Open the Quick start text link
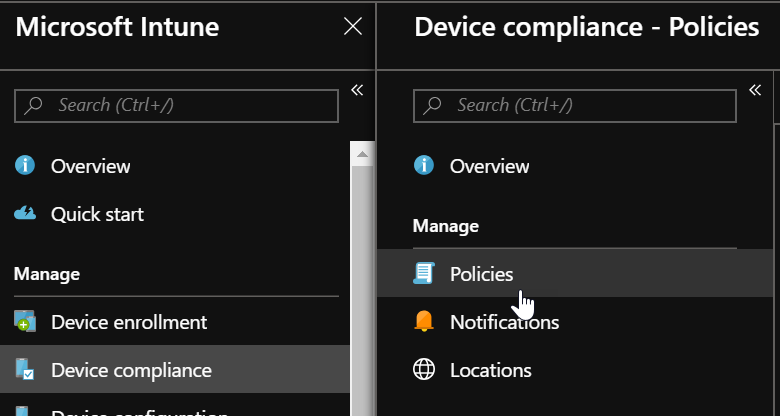The image size is (780, 416). (x=97, y=214)
